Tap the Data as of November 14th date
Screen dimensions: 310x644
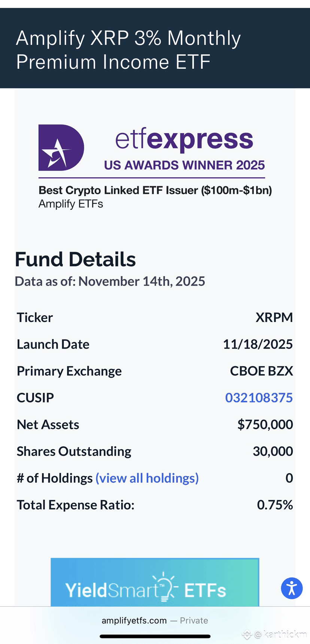click(110, 281)
